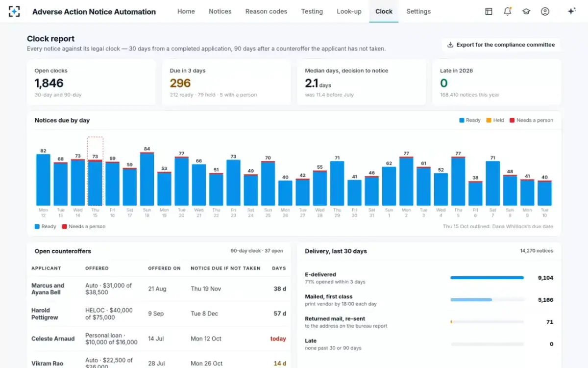Click the OFFERED ON column header

tap(164, 268)
